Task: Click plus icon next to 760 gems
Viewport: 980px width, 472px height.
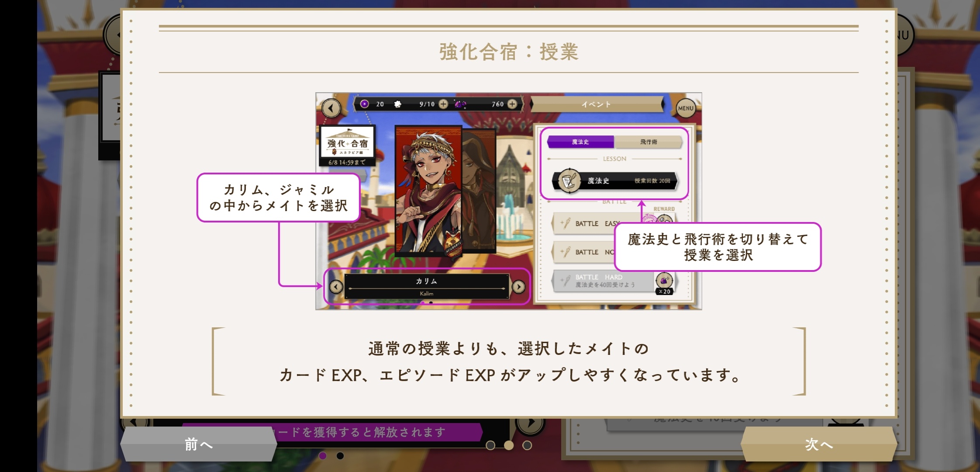Action: coord(512,104)
